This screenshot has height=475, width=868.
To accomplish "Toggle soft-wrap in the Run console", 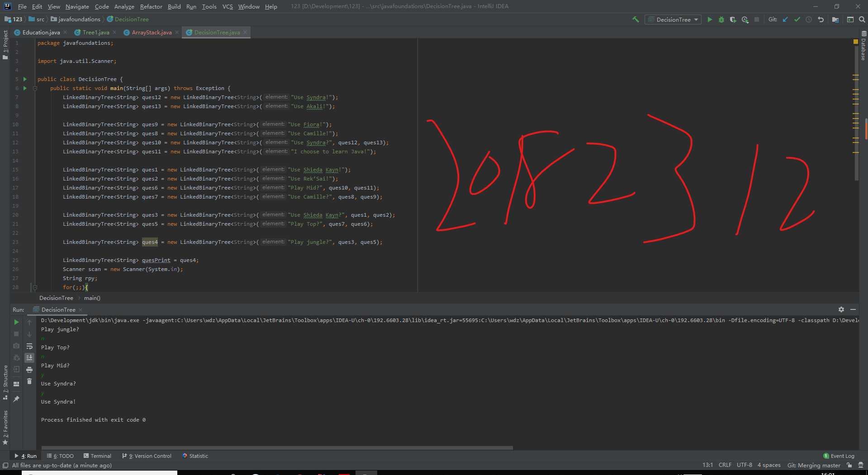I will [x=29, y=346].
